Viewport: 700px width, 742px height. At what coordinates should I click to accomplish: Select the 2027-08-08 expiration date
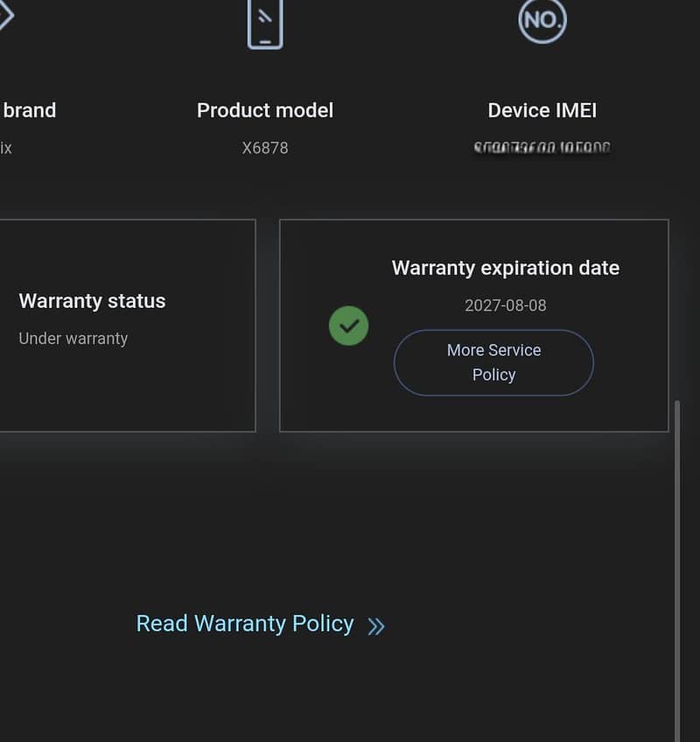click(506, 305)
